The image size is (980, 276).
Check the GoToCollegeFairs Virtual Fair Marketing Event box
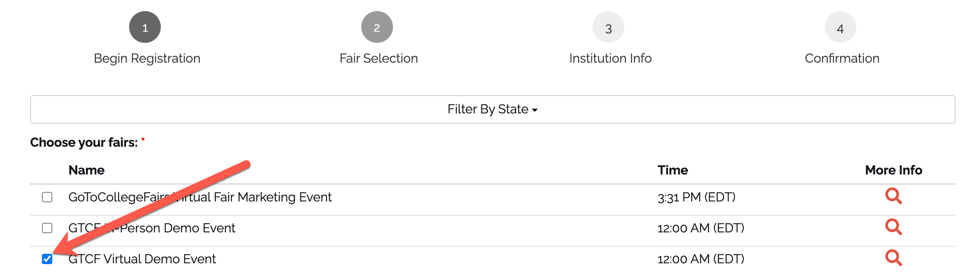(47, 197)
